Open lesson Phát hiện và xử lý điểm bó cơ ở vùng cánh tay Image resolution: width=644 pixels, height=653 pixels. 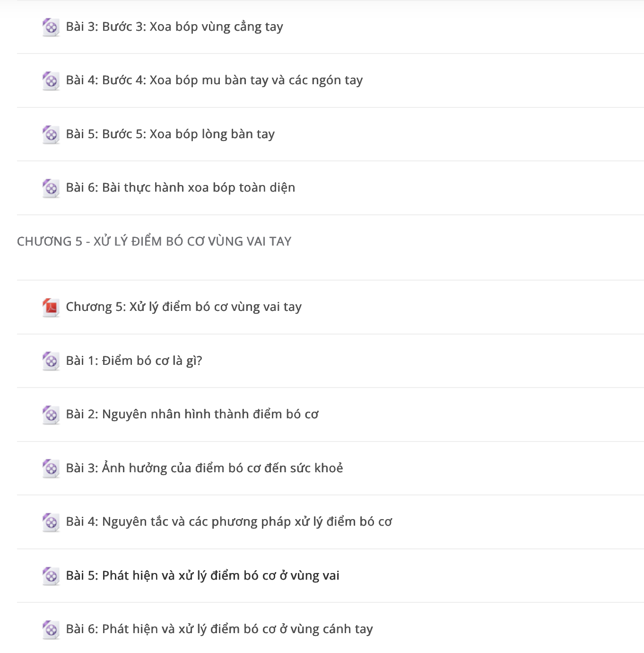(x=219, y=629)
